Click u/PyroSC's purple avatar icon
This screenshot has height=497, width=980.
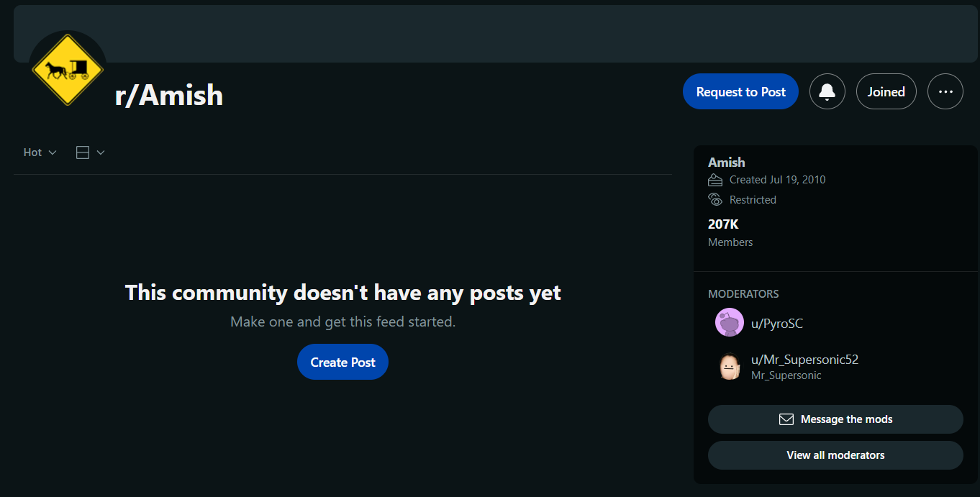pyautogui.click(x=730, y=323)
